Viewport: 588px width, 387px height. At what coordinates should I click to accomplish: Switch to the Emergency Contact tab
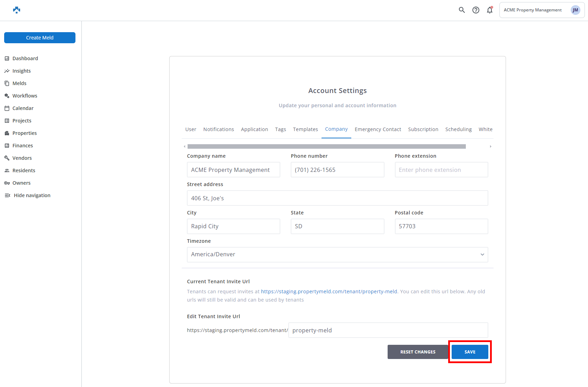(378, 129)
